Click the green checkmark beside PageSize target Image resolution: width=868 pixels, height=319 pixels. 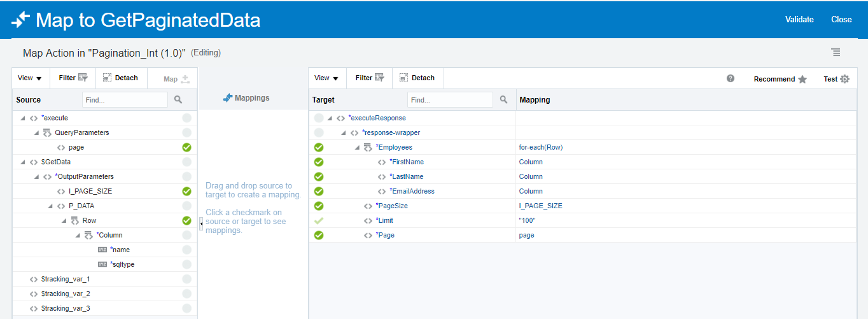pyautogui.click(x=319, y=206)
